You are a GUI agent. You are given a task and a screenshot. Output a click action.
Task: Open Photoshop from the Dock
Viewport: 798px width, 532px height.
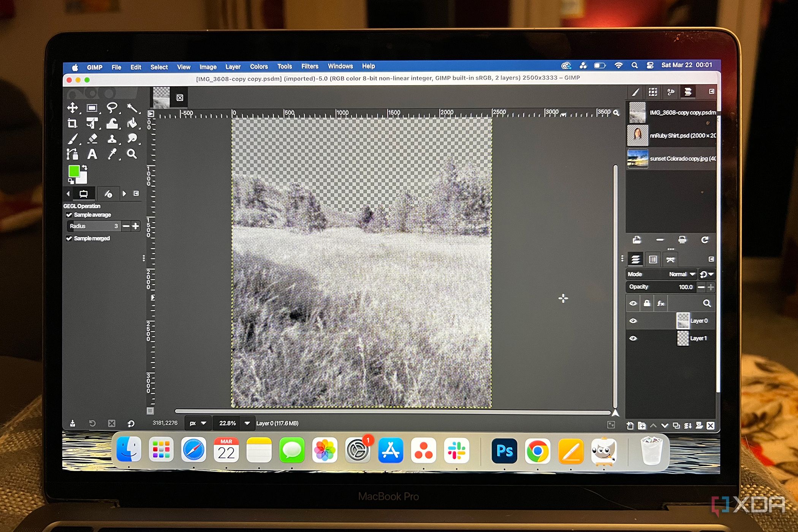pos(504,451)
